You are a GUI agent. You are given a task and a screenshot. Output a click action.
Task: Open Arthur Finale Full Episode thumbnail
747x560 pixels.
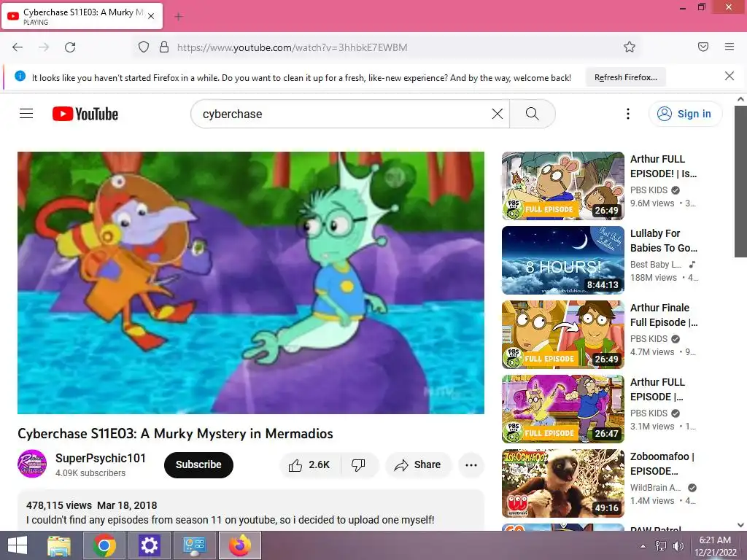click(x=562, y=335)
